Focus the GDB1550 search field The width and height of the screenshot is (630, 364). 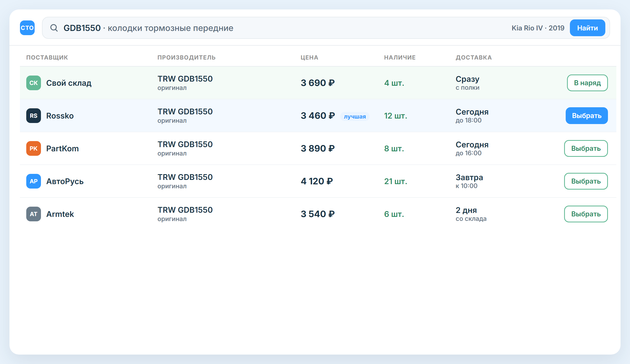[326, 28]
